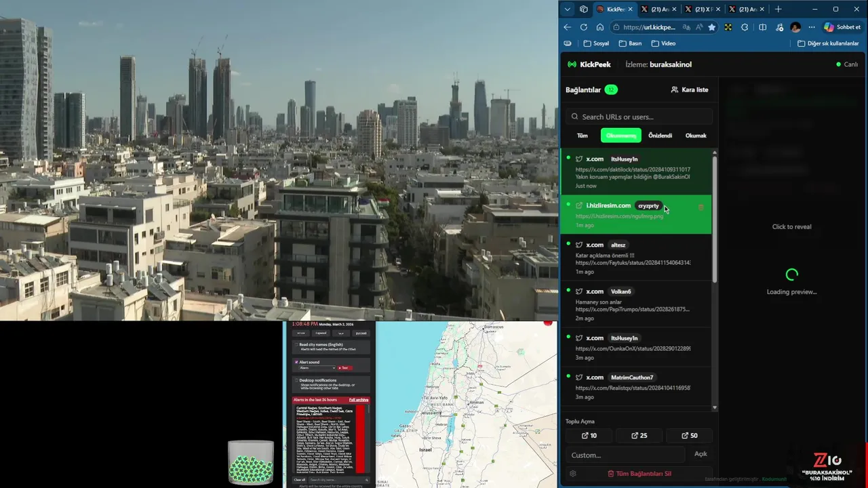868x488 pixels.
Task: Open the yellow-black extension icon
Action: (728, 27)
